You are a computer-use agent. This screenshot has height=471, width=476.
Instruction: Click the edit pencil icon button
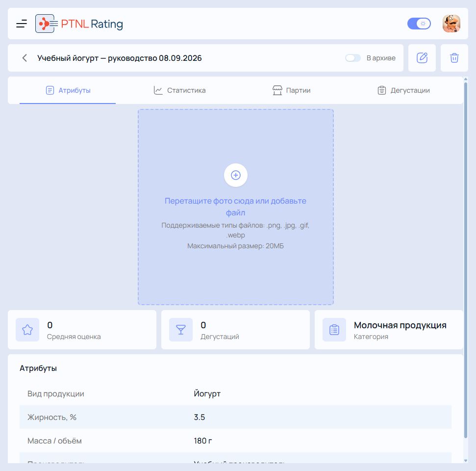[x=422, y=58]
